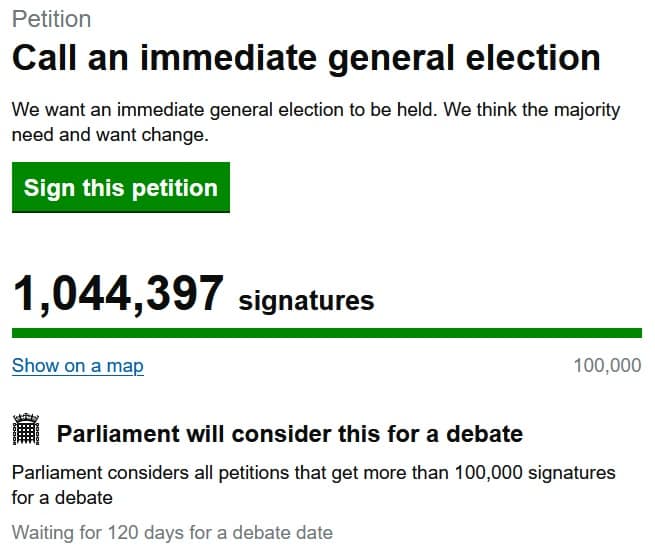Click the "Call an immediate general election" heading
655x556 pixels.
306,58
